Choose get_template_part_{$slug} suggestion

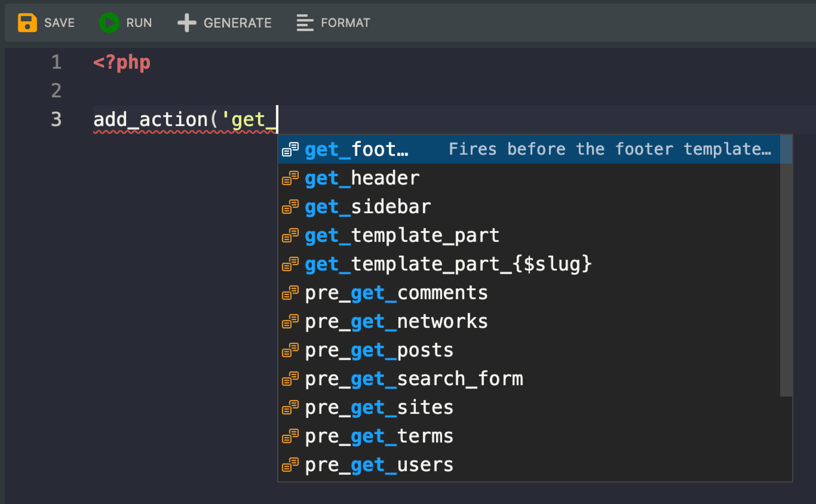(x=529, y=264)
